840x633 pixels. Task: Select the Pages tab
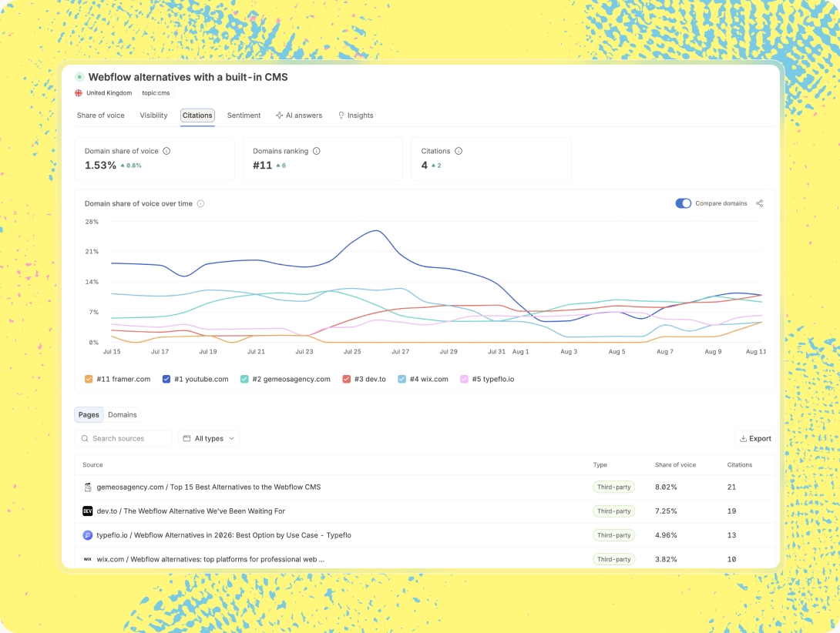tap(89, 414)
